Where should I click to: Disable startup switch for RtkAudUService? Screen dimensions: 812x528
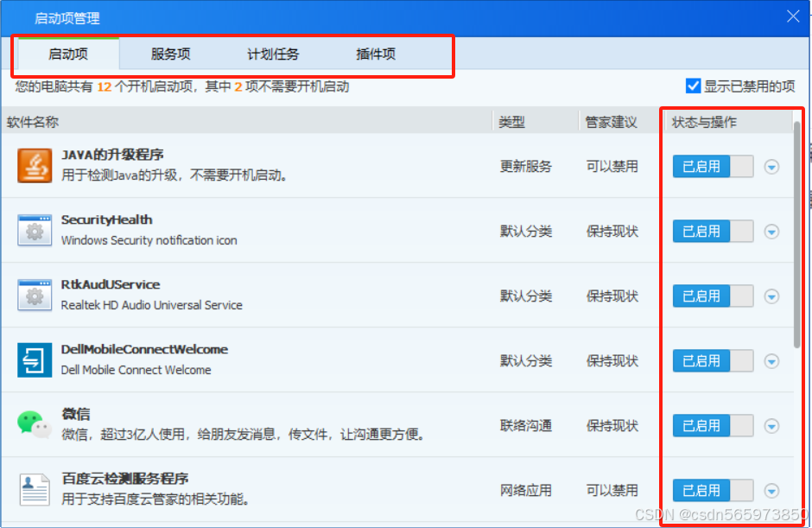713,296
